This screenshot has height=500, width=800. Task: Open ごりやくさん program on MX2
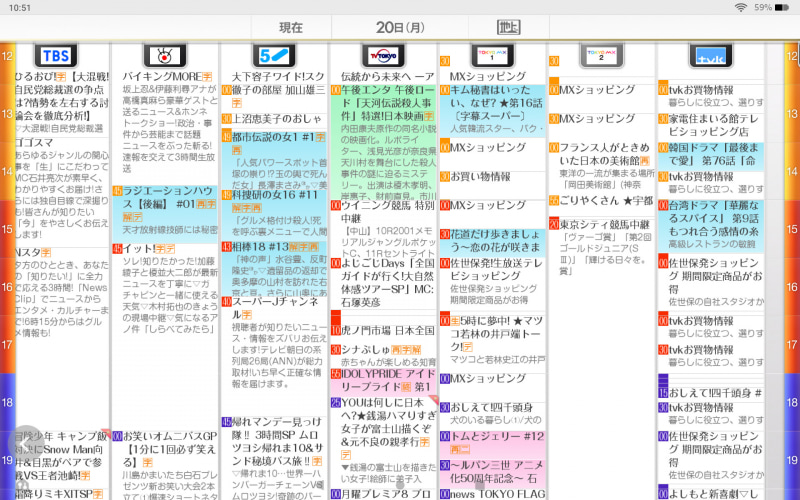(602, 201)
